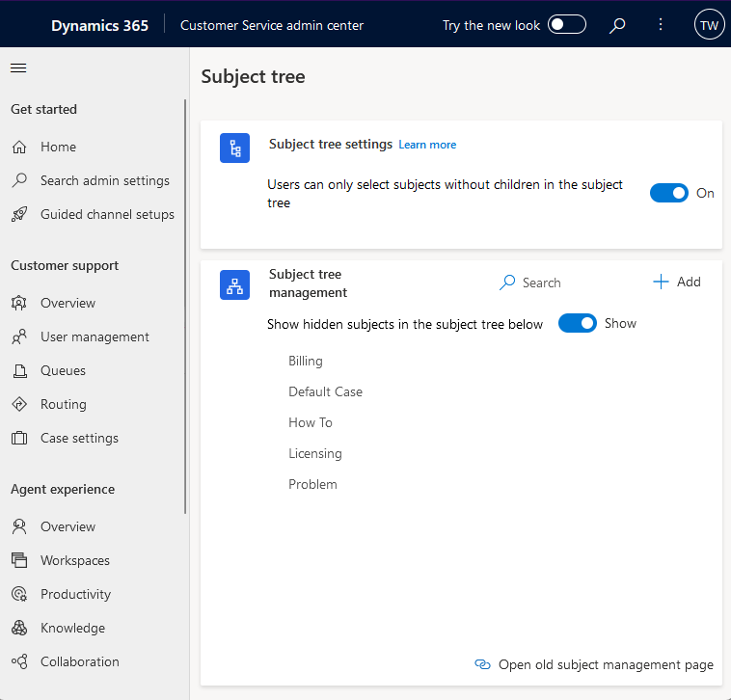Image resolution: width=731 pixels, height=700 pixels.
Task: Select the Licensing subject
Action: [x=315, y=453]
